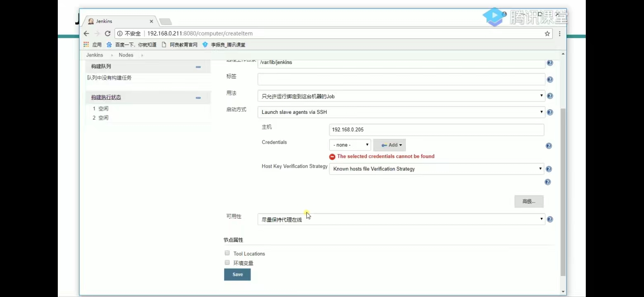This screenshot has width=644, height=297.
Task: Open the Credentials '- none -' dropdown
Action: 350,145
